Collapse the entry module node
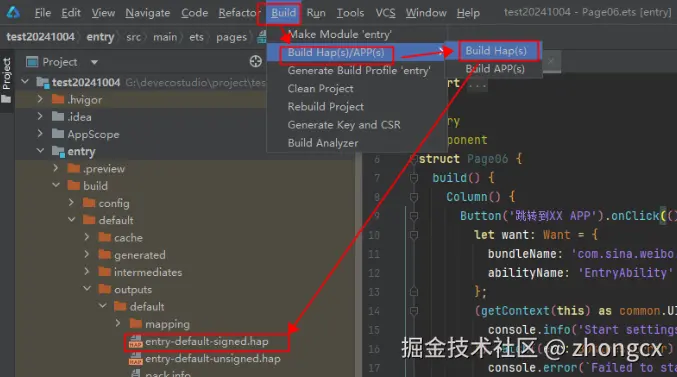 tap(41, 151)
